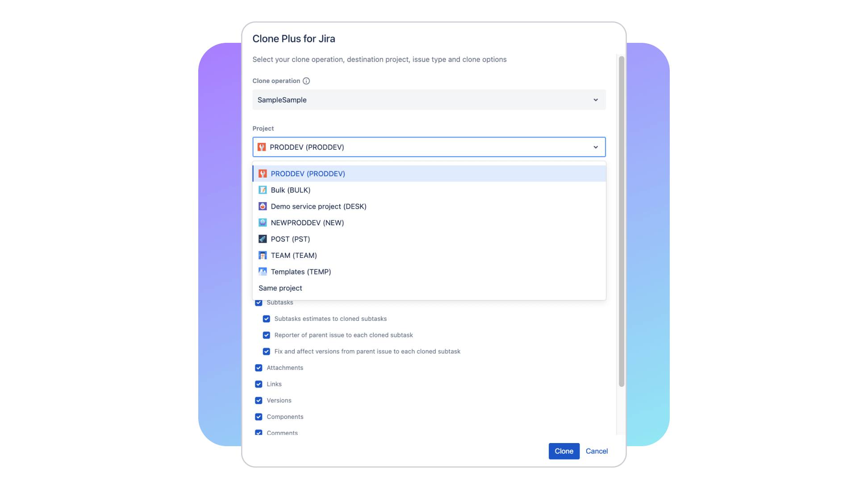Disable Subtasks estimates to cloned subtasks
This screenshot has height=489, width=868.
click(x=266, y=319)
